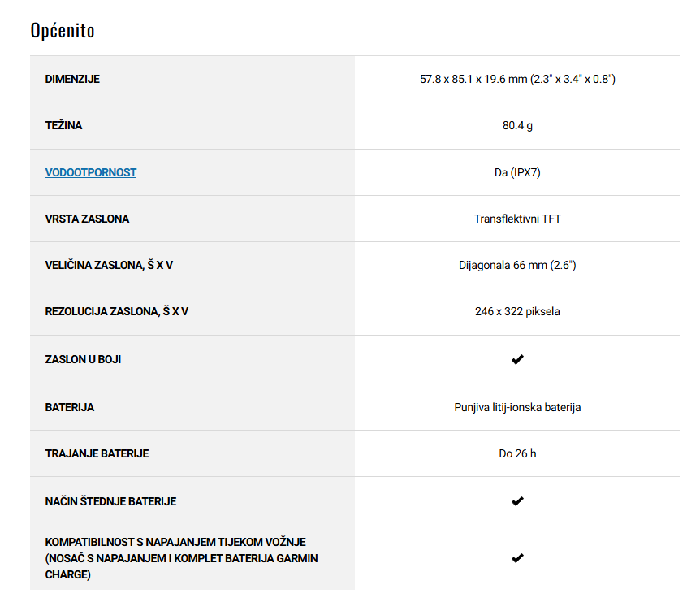Click the checkmark for NAČIN ŠTEDNJE BATERIJE
The image size is (700, 611).
[x=517, y=501]
